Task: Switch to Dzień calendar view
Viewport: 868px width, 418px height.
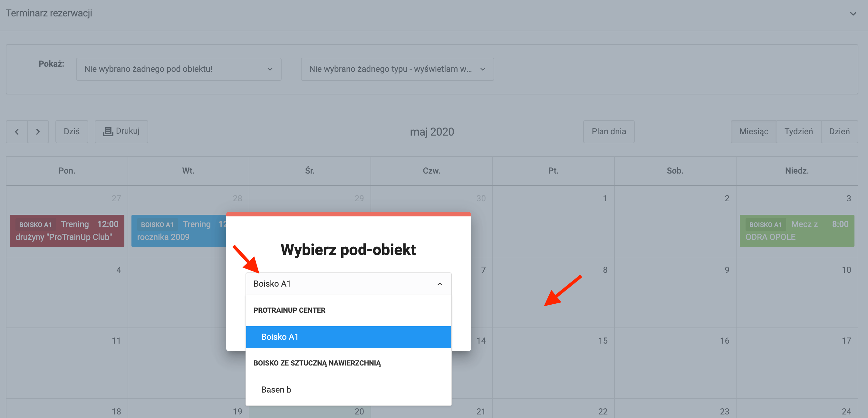Action: [839, 132]
